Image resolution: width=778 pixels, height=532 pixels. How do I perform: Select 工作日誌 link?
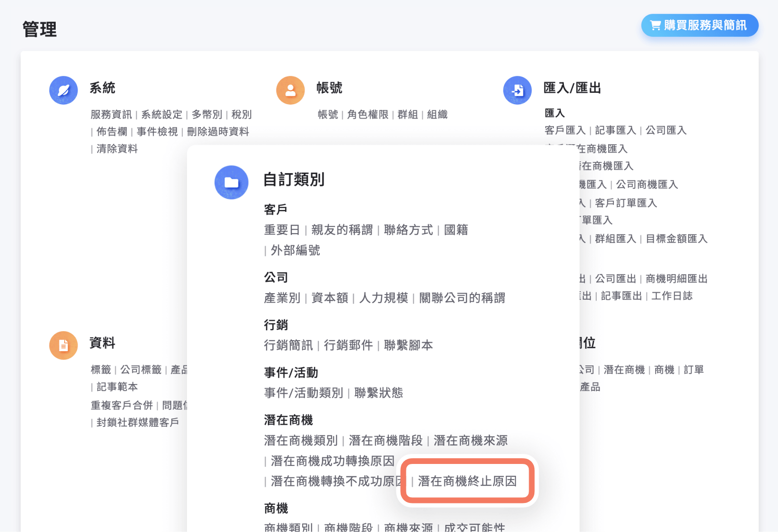tap(672, 296)
